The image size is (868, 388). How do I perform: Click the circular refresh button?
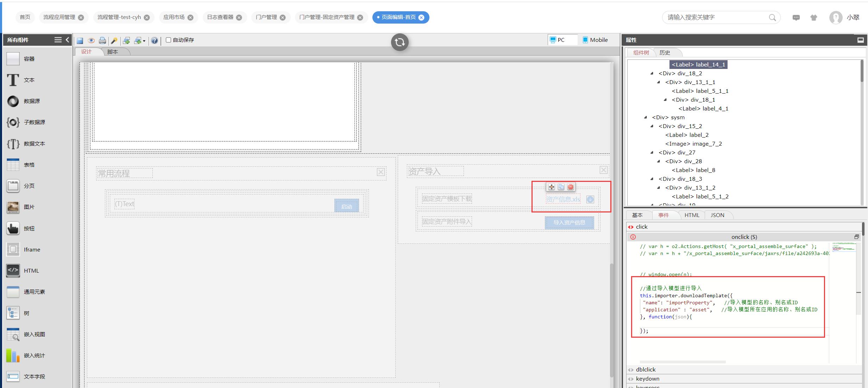coord(400,42)
